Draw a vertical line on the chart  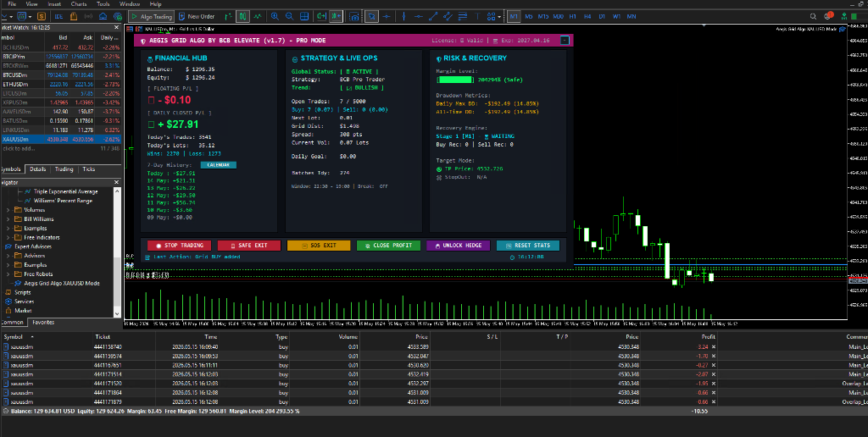[x=403, y=17]
